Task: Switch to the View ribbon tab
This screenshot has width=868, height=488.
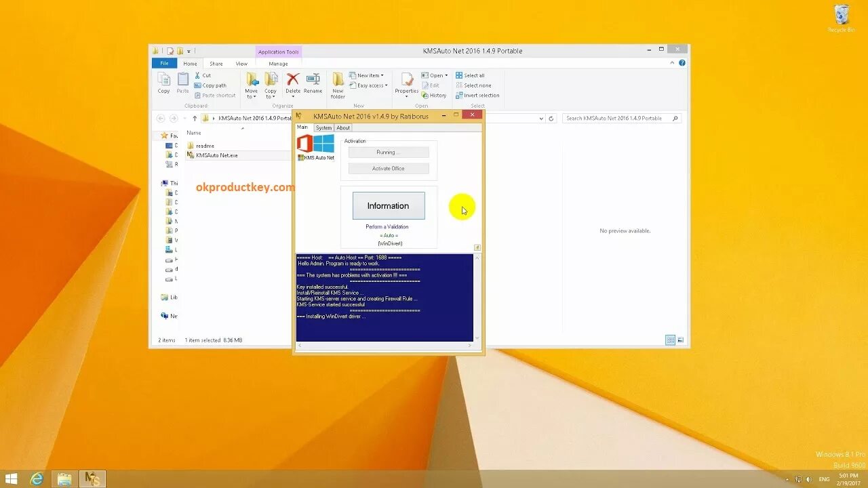Action: tap(241, 64)
